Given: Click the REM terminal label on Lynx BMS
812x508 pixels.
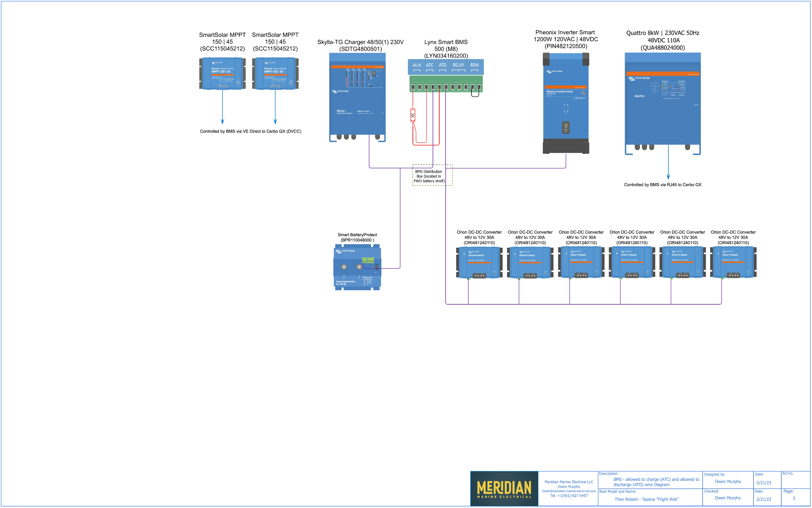Looking at the screenshot, I should tap(474, 65).
